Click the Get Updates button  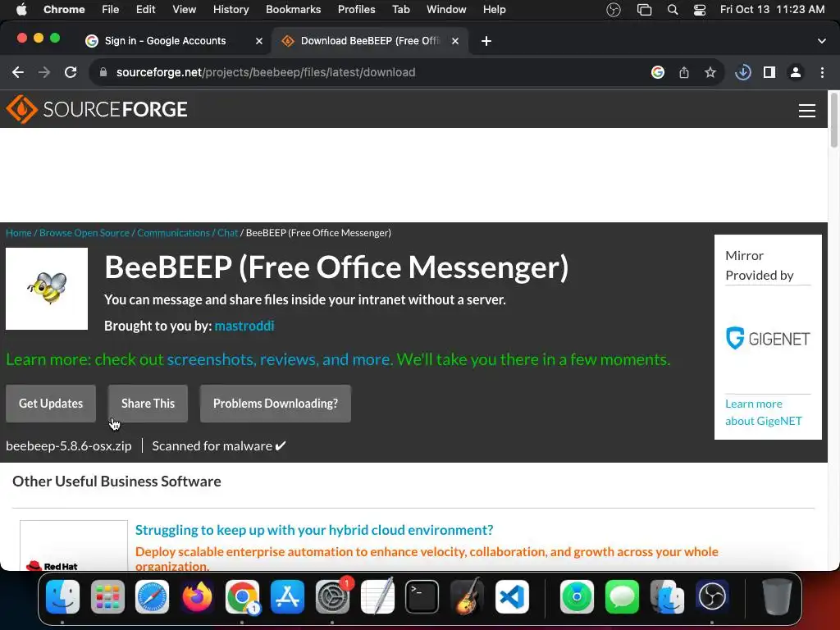[51, 404]
